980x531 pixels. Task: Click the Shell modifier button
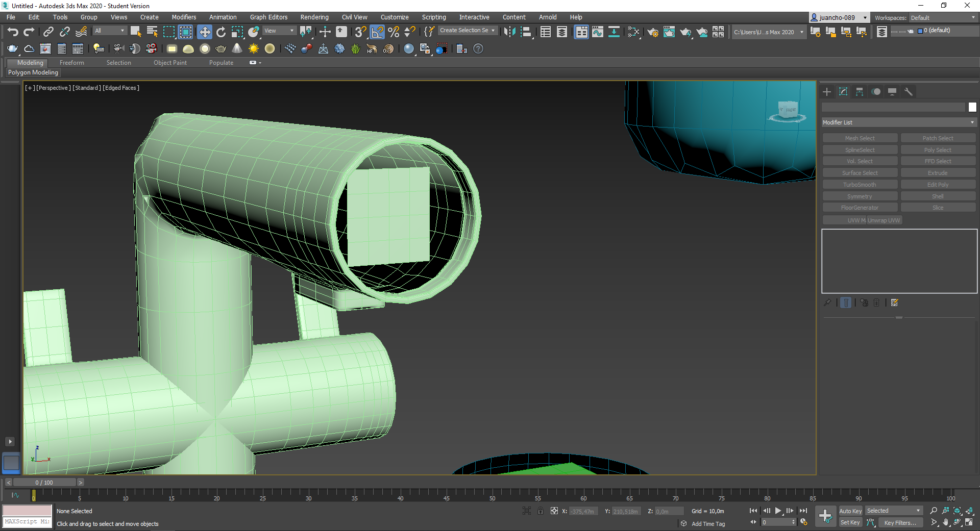[x=938, y=196]
